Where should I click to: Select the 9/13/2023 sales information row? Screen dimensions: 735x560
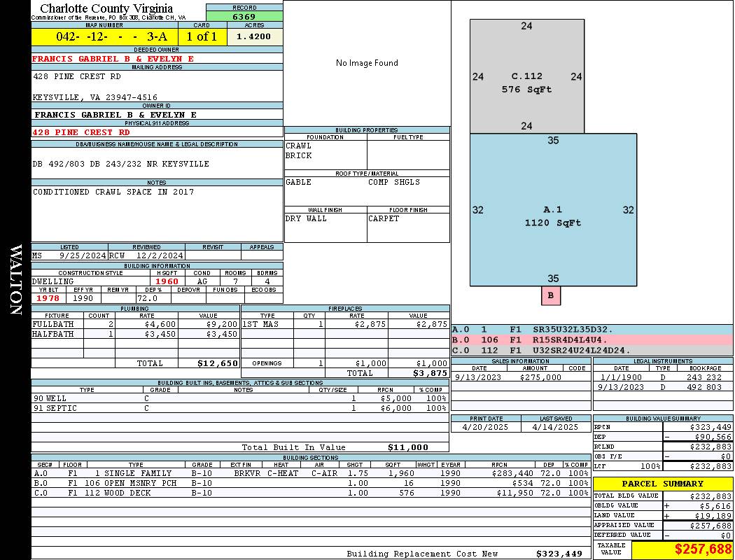[x=520, y=377]
